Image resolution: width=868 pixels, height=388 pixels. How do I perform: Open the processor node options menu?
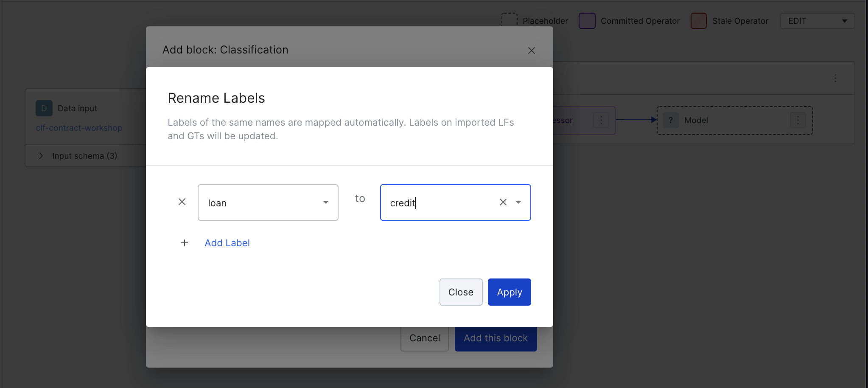[601, 120]
